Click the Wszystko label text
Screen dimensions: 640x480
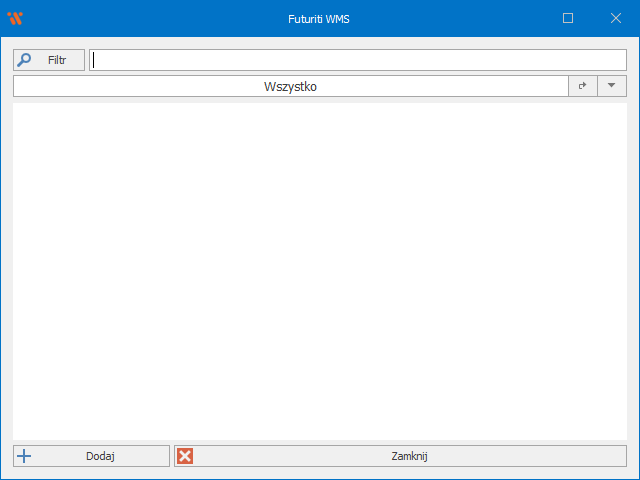[290, 86]
